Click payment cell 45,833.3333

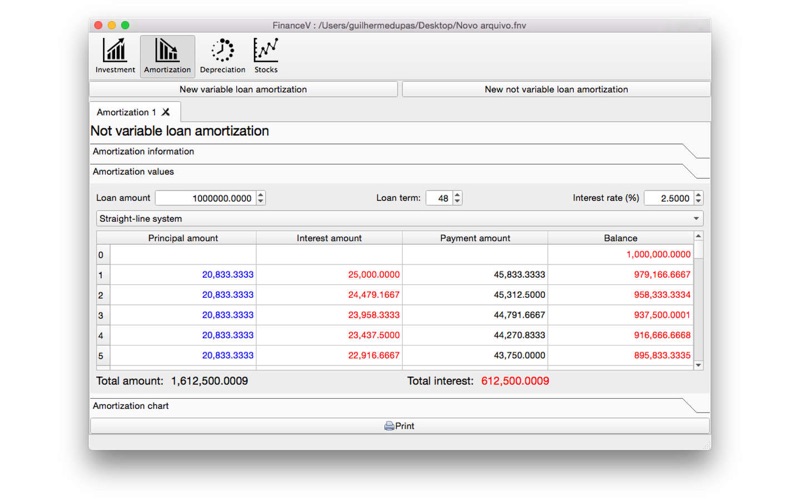click(475, 275)
